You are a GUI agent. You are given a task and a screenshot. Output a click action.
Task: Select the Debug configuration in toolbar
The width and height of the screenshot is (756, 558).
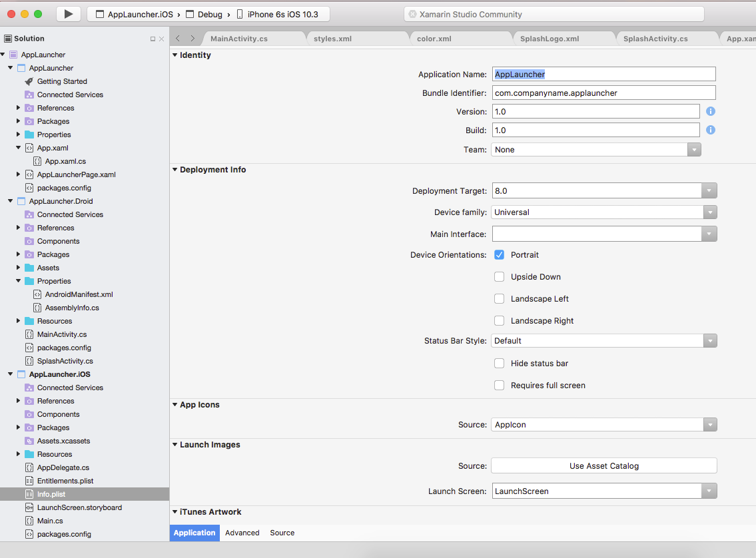[x=204, y=15]
